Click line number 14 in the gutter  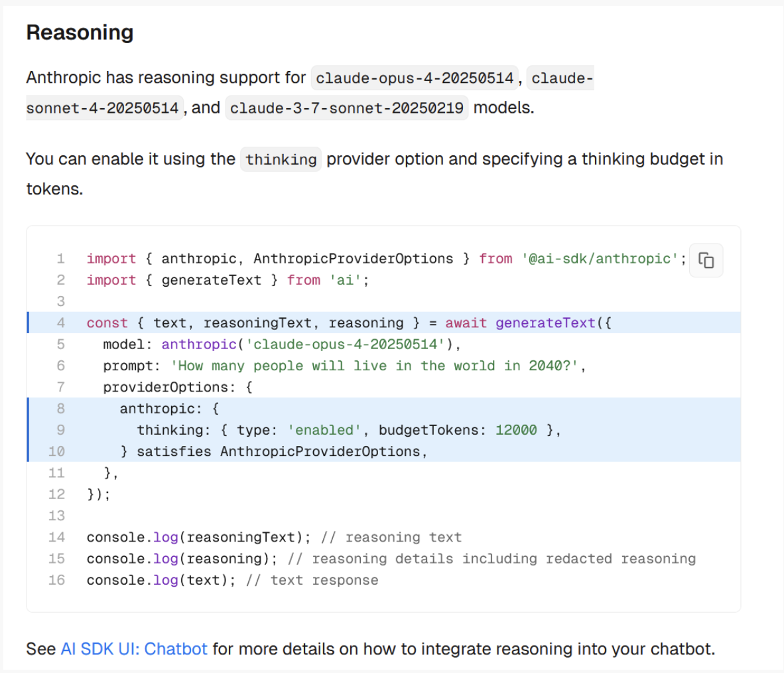click(x=56, y=537)
